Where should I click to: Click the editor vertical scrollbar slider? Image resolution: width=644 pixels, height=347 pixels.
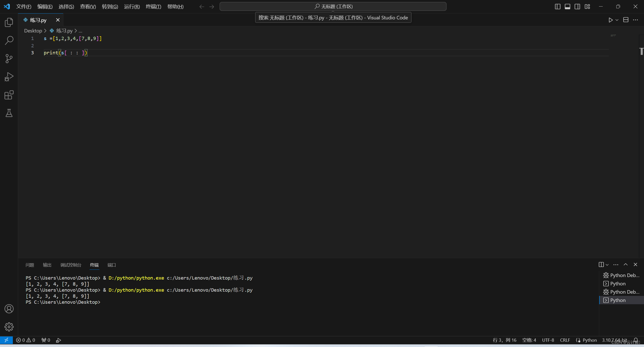click(x=641, y=51)
